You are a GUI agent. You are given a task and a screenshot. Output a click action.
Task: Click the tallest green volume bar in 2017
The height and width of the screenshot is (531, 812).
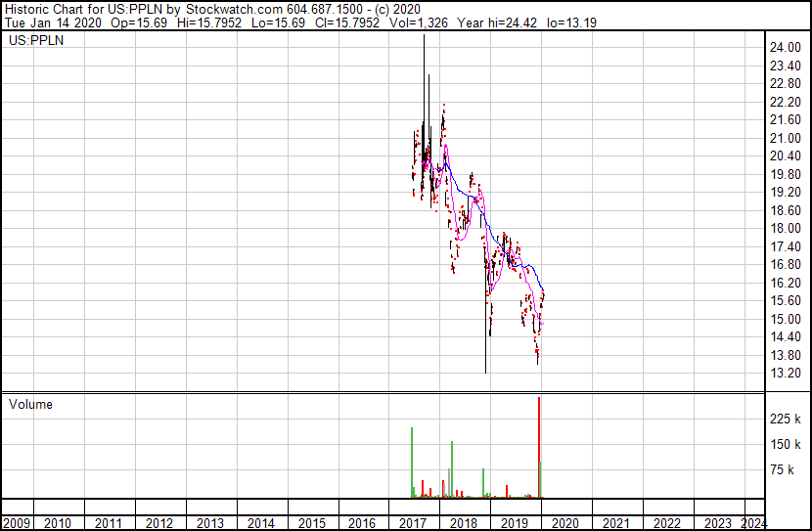pyautogui.click(x=412, y=463)
